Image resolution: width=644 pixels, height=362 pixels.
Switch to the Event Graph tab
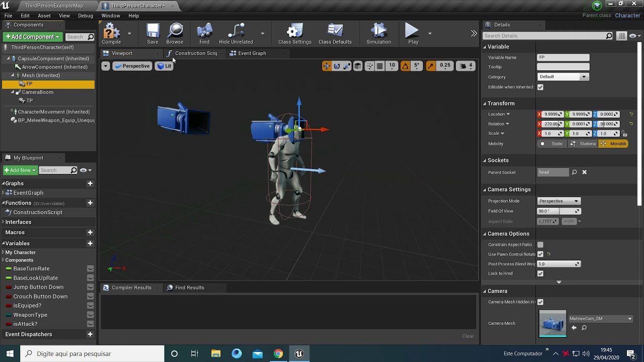coord(252,53)
